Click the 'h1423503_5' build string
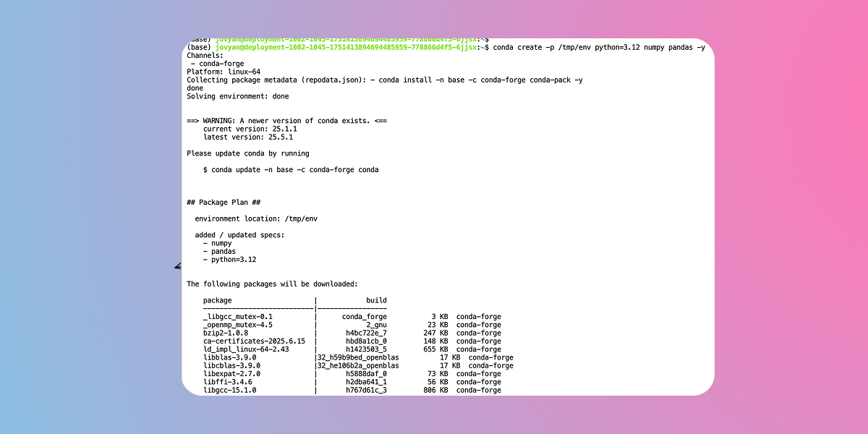 [x=367, y=349]
